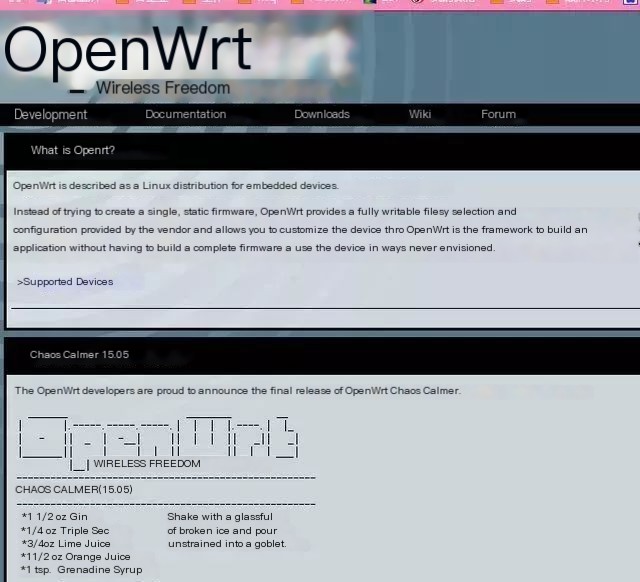Visit the Forum nav link
The width and height of the screenshot is (640, 582).
pos(498,114)
